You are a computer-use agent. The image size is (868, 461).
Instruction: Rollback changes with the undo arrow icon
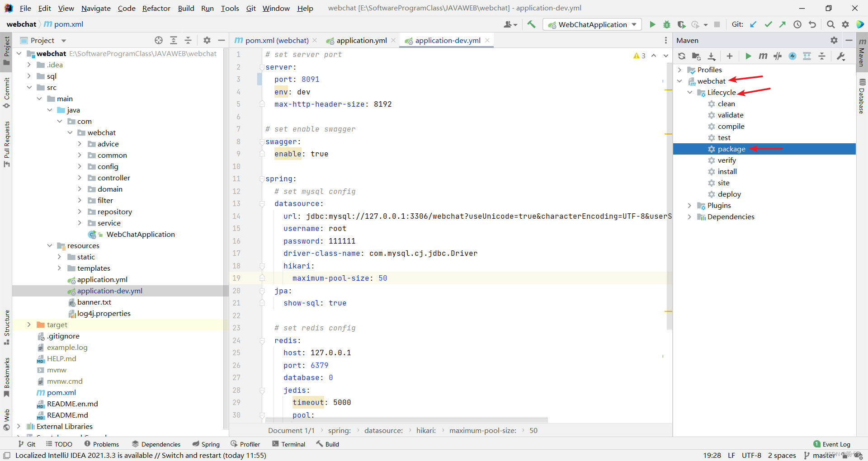pos(812,24)
